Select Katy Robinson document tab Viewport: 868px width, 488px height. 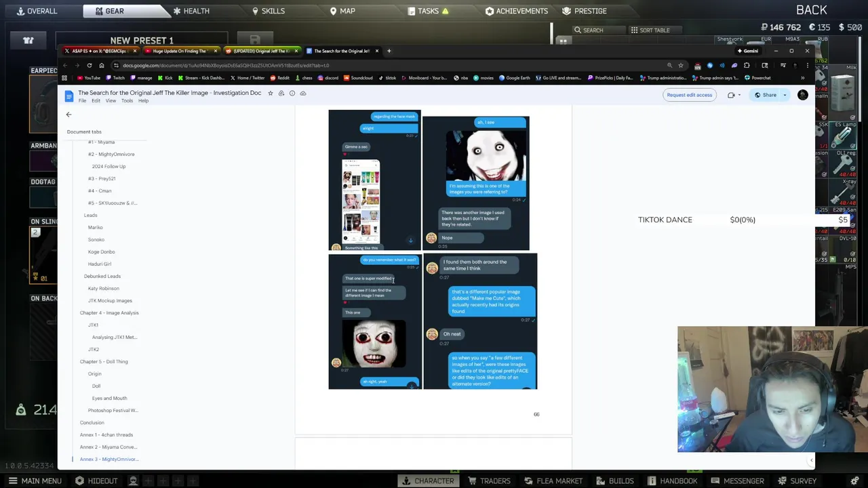coord(103,288)
